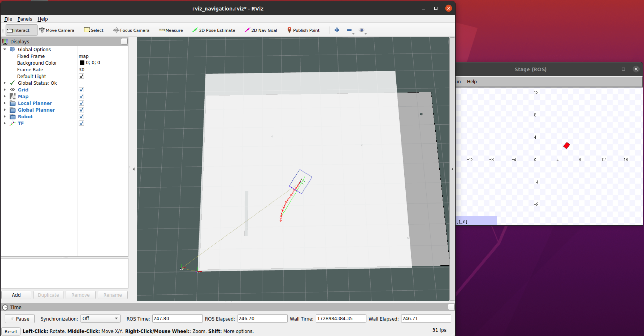Screen dimensions: 644x336
Task: Select the Interact tool
Action: click(21, 30)
